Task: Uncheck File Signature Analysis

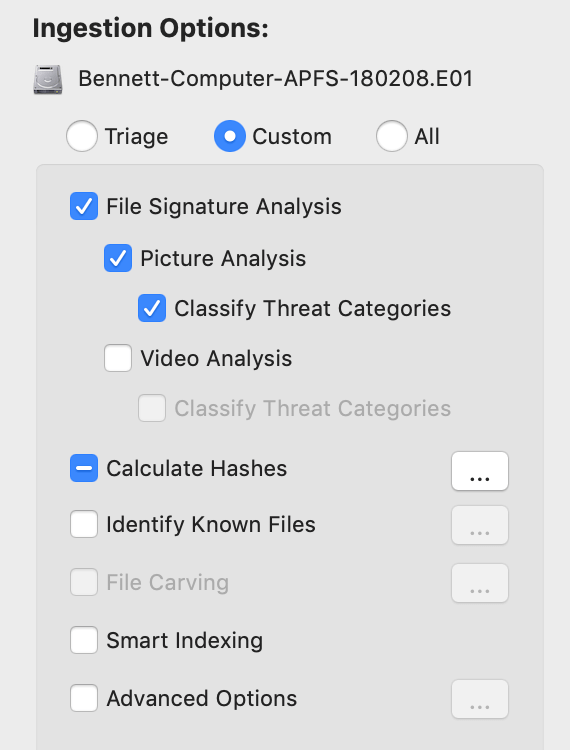Action: tap(84, 206)
